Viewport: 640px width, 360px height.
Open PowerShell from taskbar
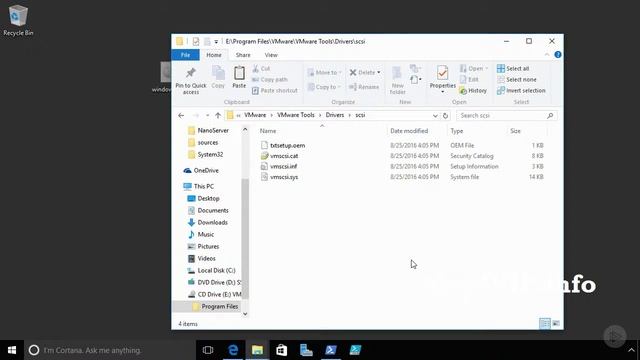tap(331, 350)
